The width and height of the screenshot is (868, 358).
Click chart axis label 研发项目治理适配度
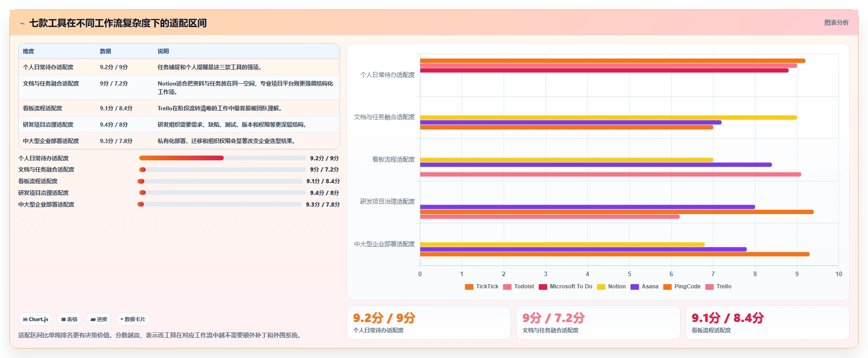387,201
